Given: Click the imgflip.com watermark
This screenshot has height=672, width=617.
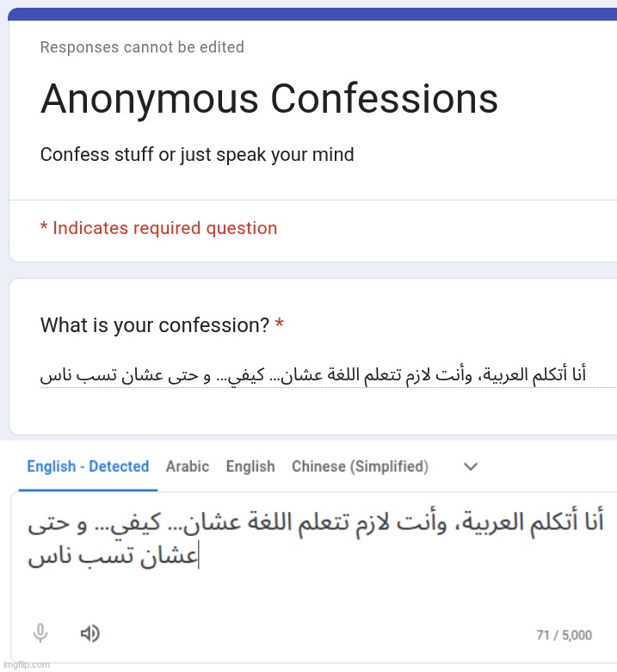Looking at the screenshot, I should pos(26,664).
